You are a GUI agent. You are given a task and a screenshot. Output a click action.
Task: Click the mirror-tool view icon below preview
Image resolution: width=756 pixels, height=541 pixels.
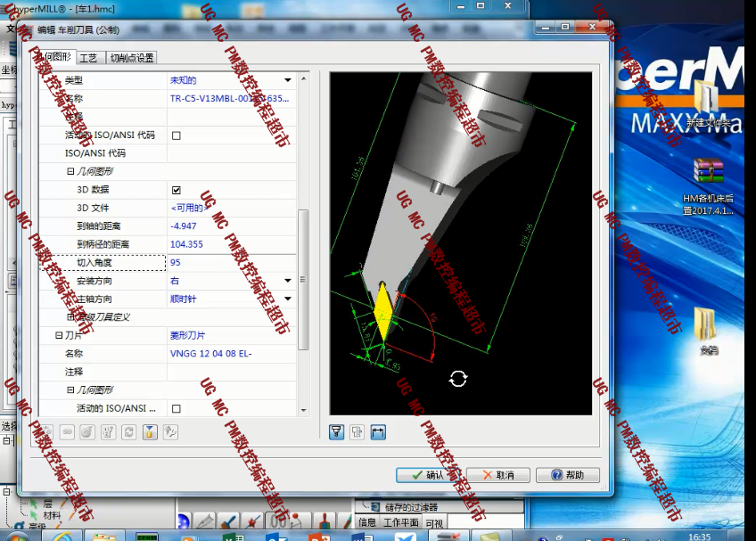click(357, 431)
